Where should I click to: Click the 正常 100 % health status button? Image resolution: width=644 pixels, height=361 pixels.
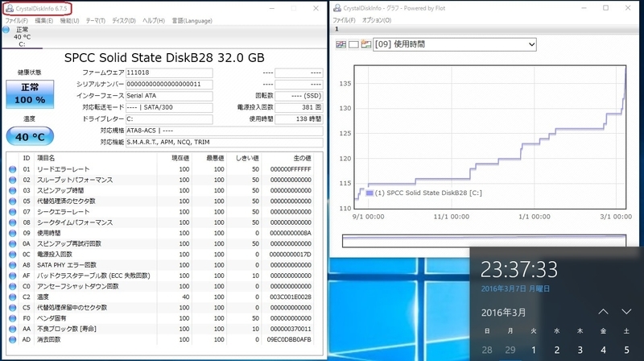point(30,94)
